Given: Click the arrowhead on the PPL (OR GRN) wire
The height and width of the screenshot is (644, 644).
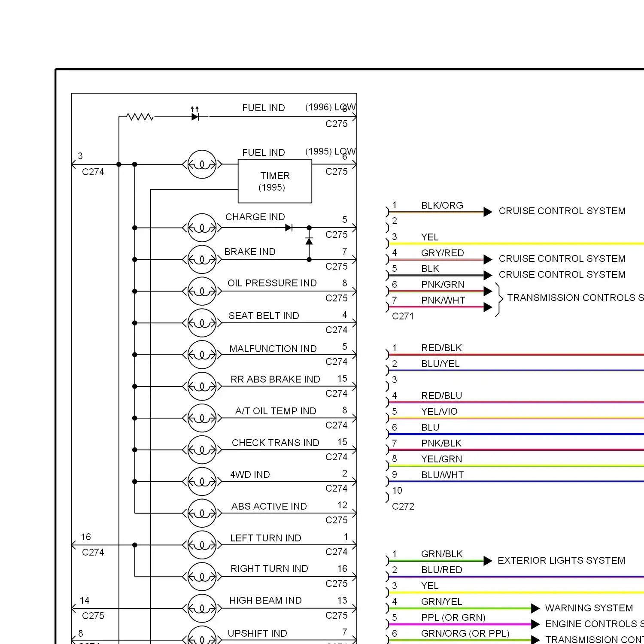Looking at the screenshot, I should (x=535, y=624).
